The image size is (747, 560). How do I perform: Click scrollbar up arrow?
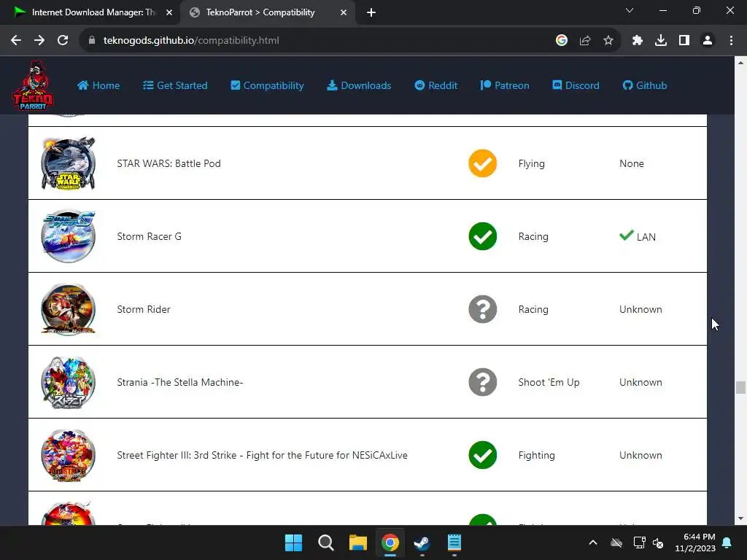pyautogui.click(x=740, y=63)
